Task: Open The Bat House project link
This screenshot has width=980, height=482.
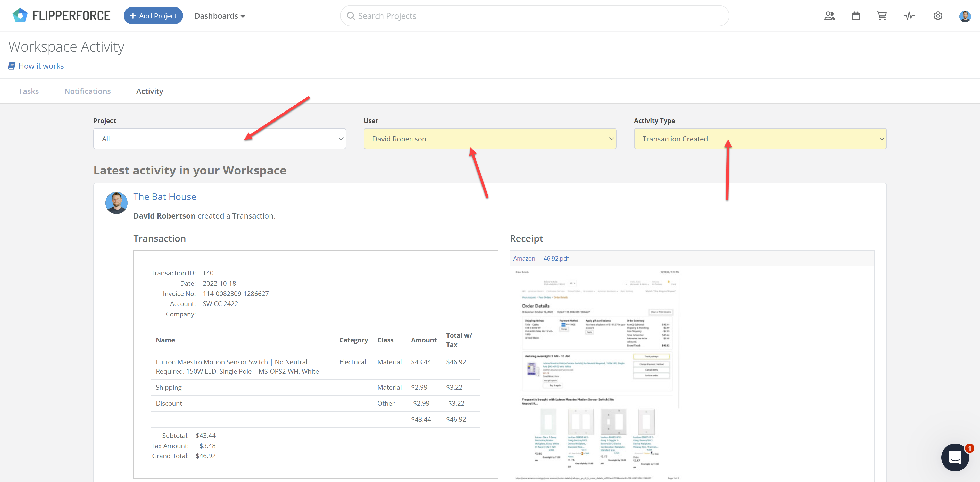Action: pyautogui.click(x=165, y=197)
